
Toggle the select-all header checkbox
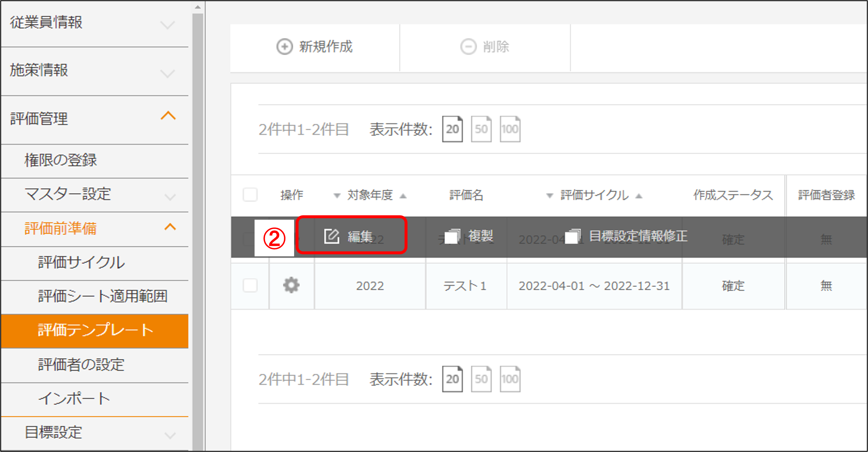tap(250, 195)
